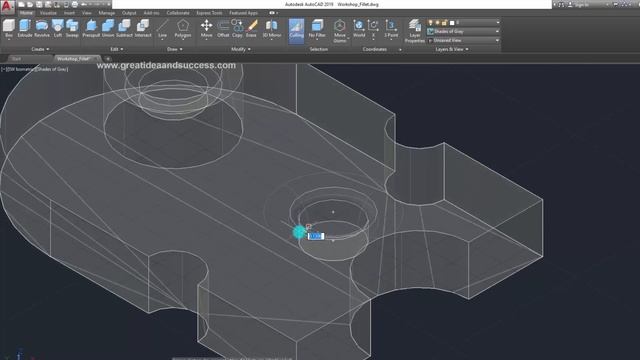Image resolution: width=640 pixels, height=360 pixels.
Task: Define a 3 Point UCS
Action: pos(391,28)
